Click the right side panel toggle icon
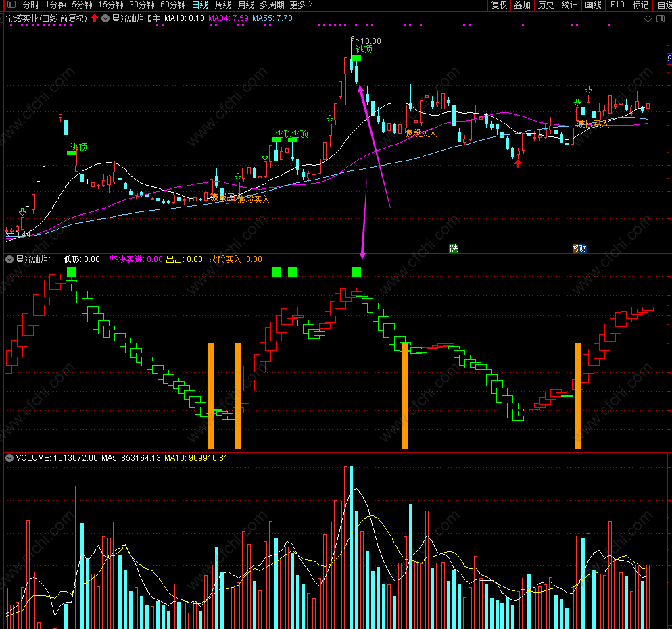This screenshot has width=672, height=629. 661,18
